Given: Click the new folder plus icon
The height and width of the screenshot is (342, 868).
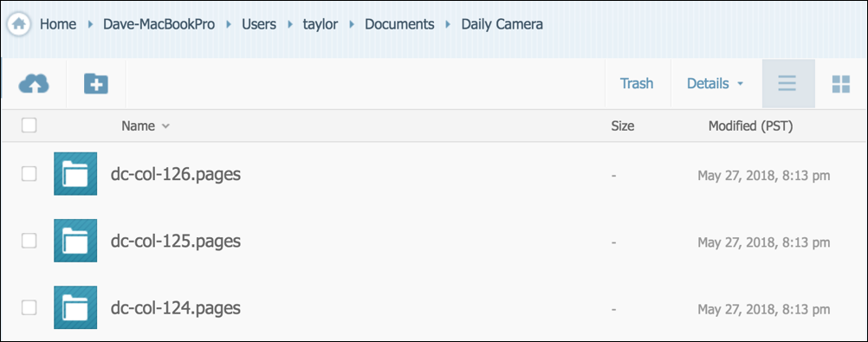Looking at the screenshot, I should click(96, 84).
